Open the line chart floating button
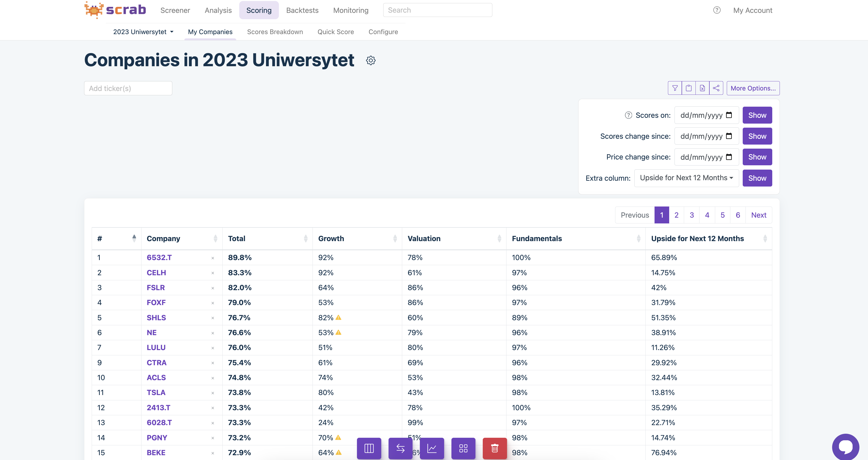The width and height of the screenshot is (868, 460). (432, 448)
